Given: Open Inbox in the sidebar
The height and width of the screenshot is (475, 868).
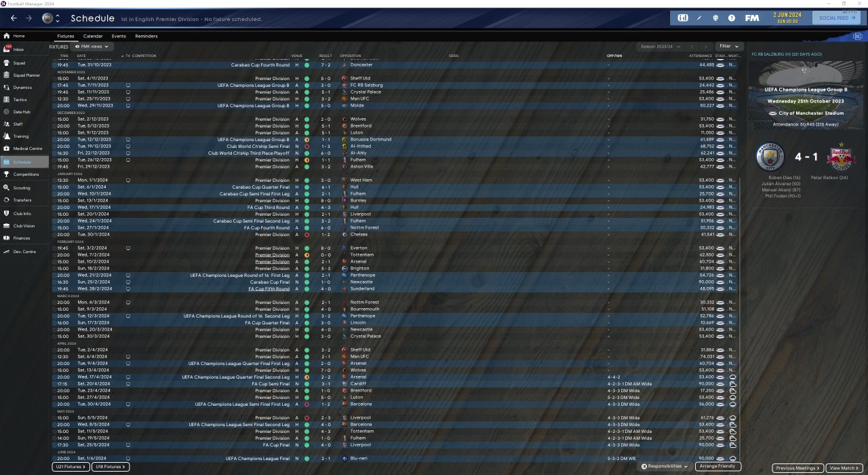Looking at the screenshot, I should pos(24,50).
